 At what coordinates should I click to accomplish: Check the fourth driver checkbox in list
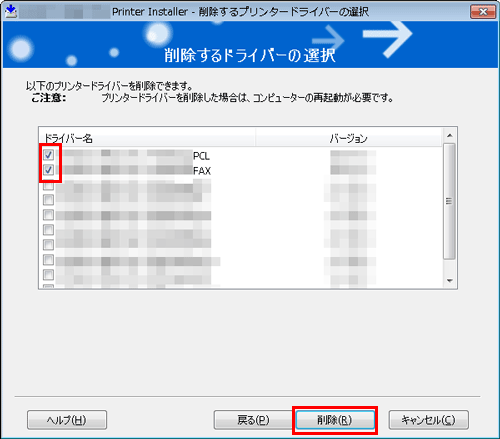48,200
